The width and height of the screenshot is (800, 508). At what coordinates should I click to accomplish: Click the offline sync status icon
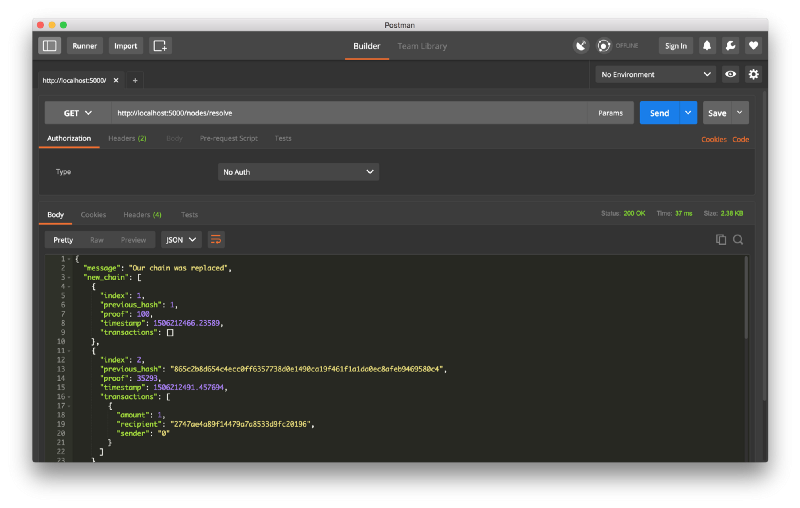[604, 45]
